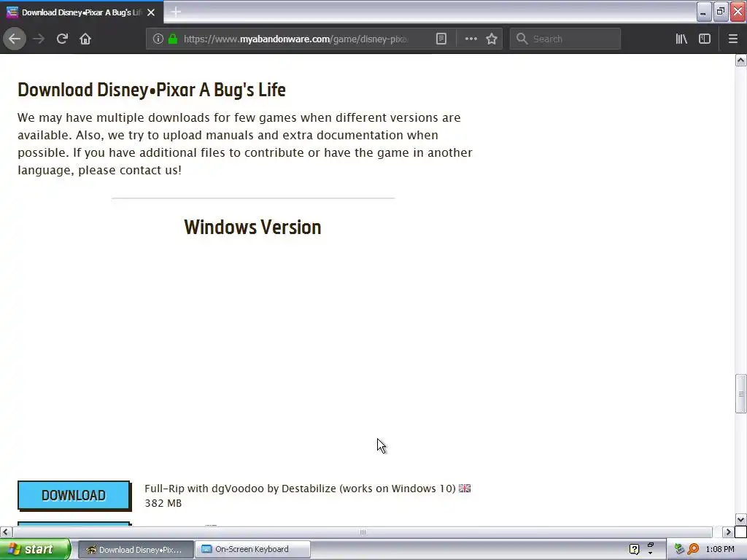The image size is (747, 560).
Task: Click the Windows Version heading
Action: coord(252,227)
